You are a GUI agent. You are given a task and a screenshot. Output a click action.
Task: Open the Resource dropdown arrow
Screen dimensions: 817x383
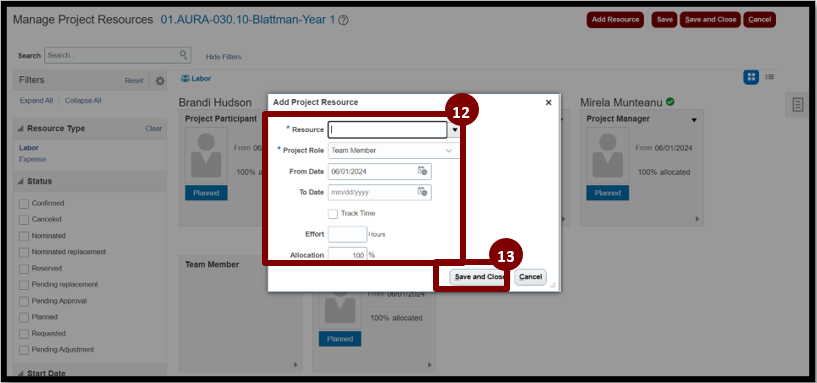(454, 130)
